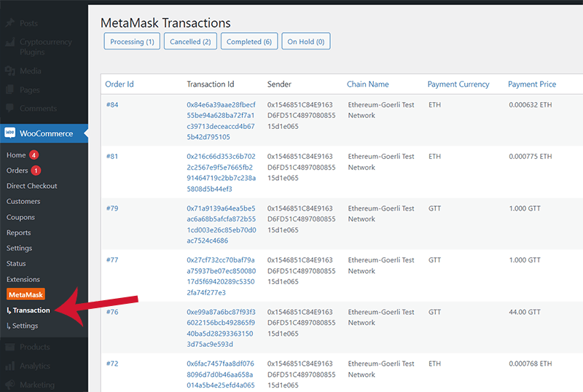Click the red Orders count badge
Image resolution: width=583 pixels, height=392 pixels.
(x=36, y=170)
